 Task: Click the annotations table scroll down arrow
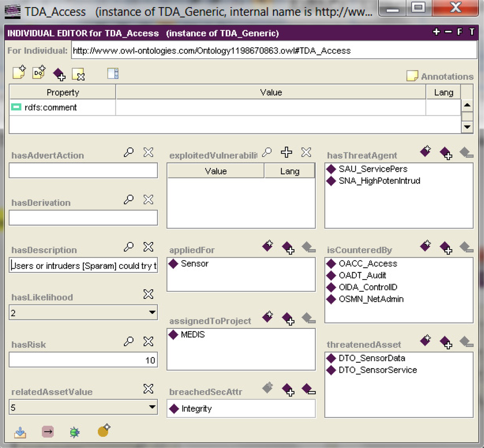[467, 127]
